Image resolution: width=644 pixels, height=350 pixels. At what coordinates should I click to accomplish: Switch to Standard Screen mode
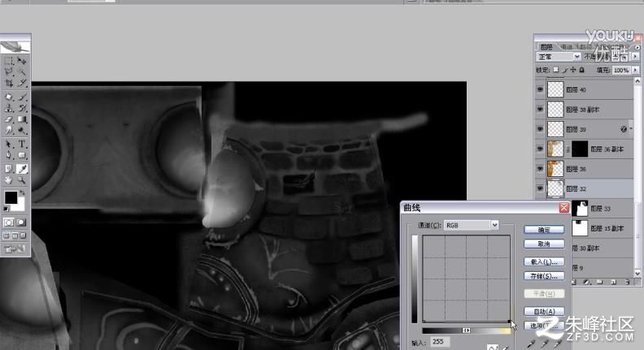[x=7, y=236]
